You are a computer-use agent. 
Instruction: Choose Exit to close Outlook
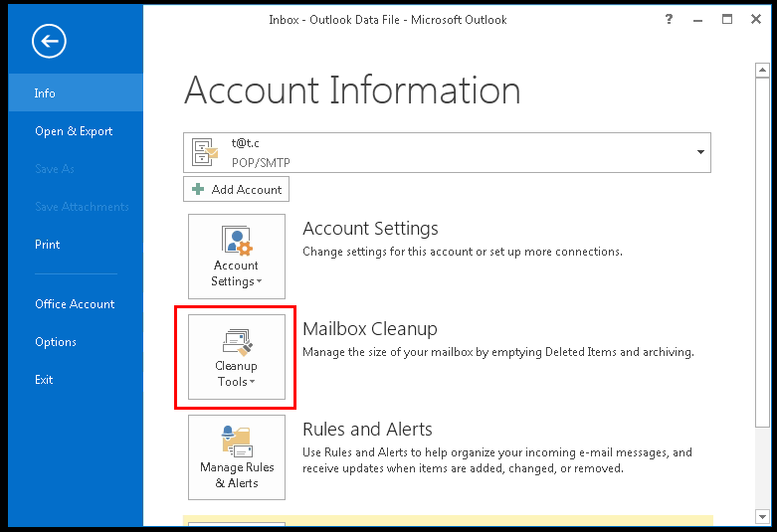coord(76,380)
